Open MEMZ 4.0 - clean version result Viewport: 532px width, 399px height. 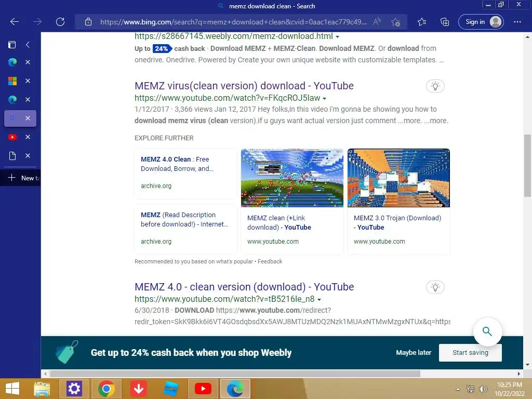(x=244, y=287)
